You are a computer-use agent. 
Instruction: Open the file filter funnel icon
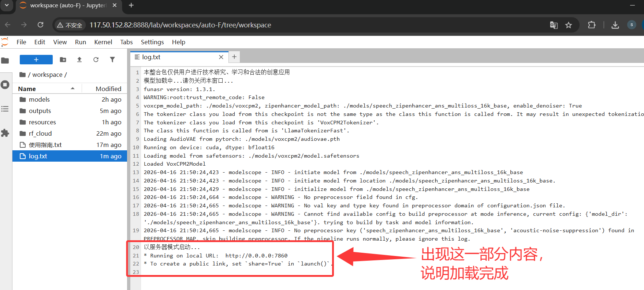(x=112, y=60)
